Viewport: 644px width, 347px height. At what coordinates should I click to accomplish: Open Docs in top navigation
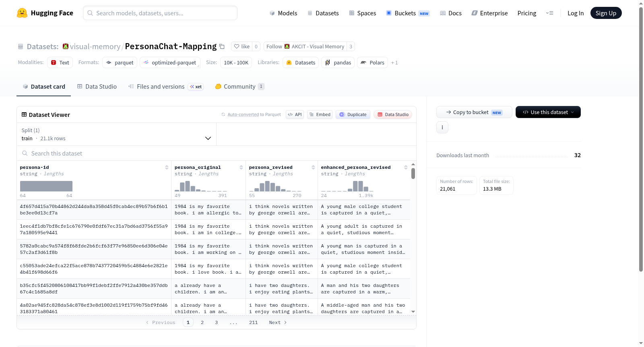point(451,13)
